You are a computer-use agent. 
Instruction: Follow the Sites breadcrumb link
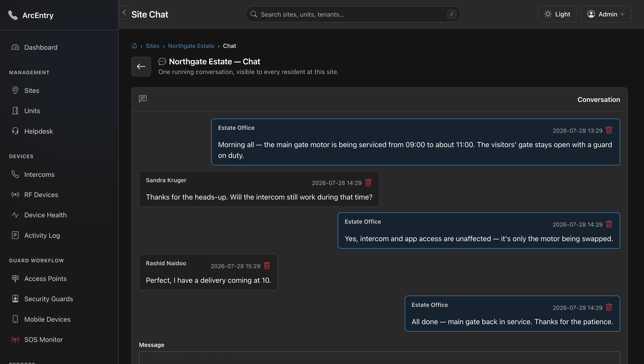152,46
